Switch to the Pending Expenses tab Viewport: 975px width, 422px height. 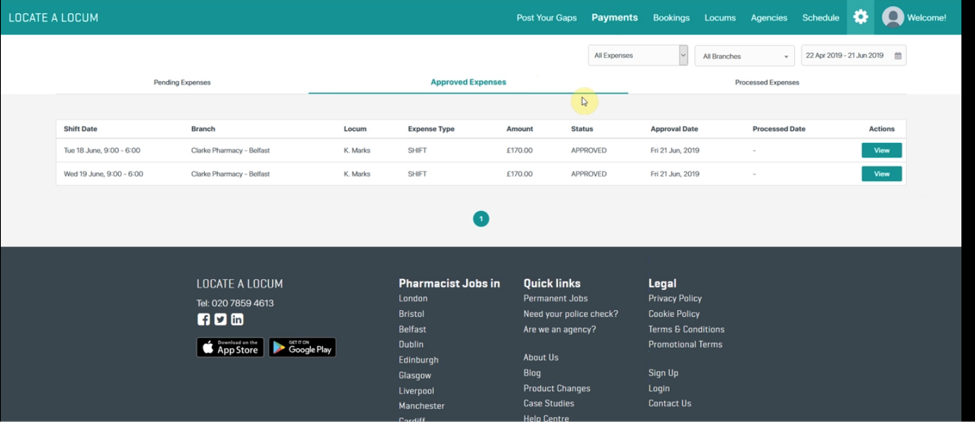tap(182, 82)
